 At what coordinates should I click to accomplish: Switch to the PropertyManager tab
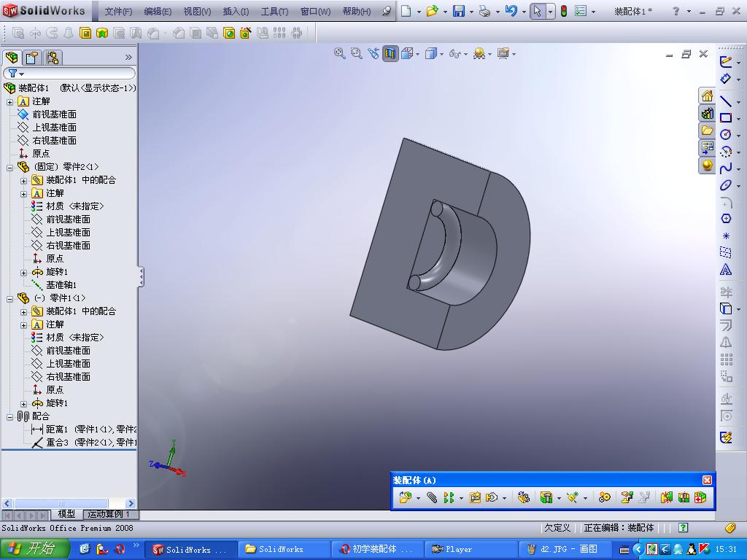(32, 58)
